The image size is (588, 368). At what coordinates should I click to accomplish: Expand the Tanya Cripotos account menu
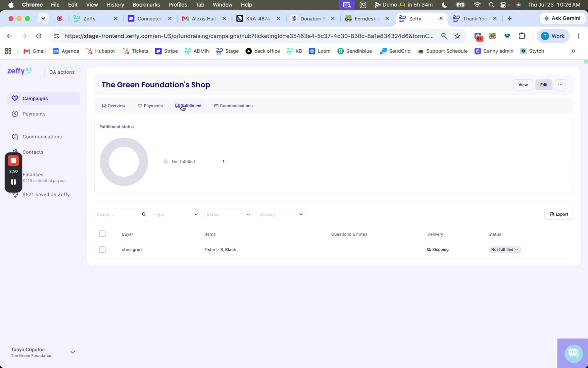tap(72, 352)
